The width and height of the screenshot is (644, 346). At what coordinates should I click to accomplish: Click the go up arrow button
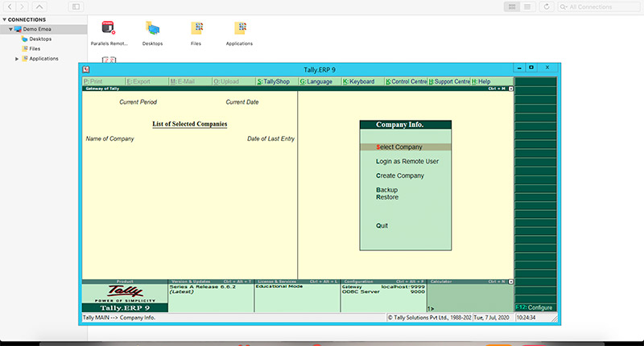(39, 6)
